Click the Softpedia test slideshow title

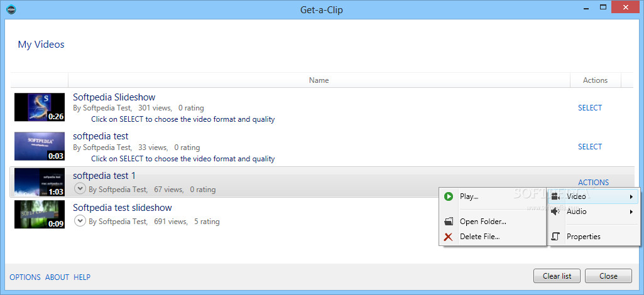[x=123, y=208]
